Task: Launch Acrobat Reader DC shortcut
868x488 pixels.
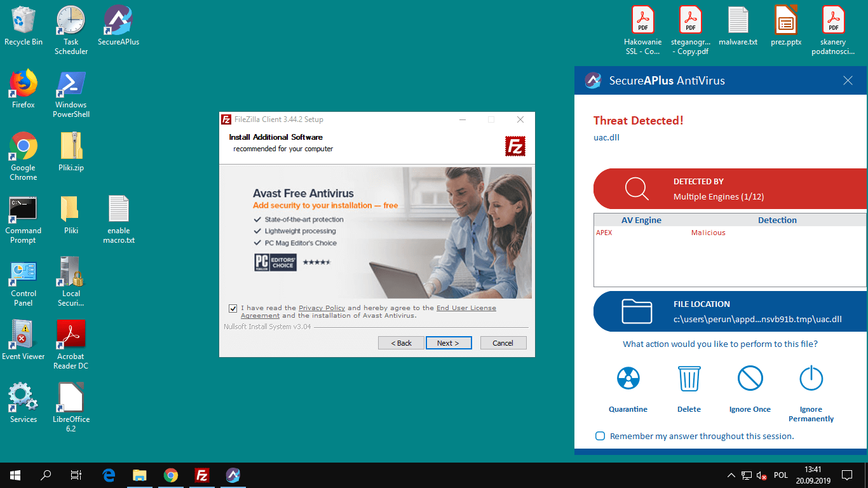Action: pyautogui.click(x=71, y=345)
